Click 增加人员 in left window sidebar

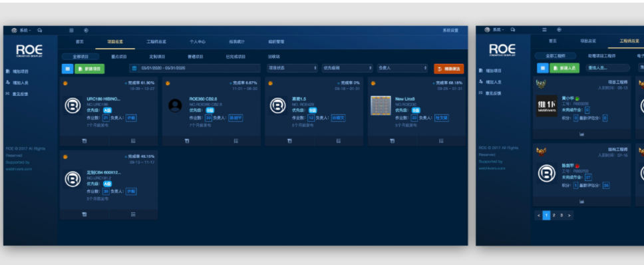(x=18, y=83)
